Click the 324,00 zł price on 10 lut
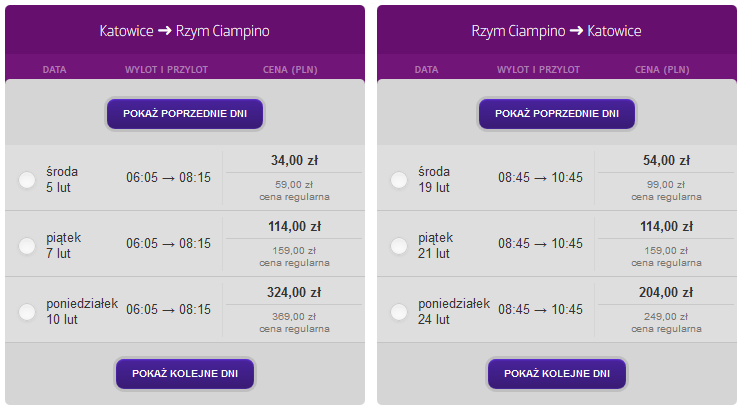Image resolution: width=743 pixels, height=412 pixels. [x=294, y=292]
